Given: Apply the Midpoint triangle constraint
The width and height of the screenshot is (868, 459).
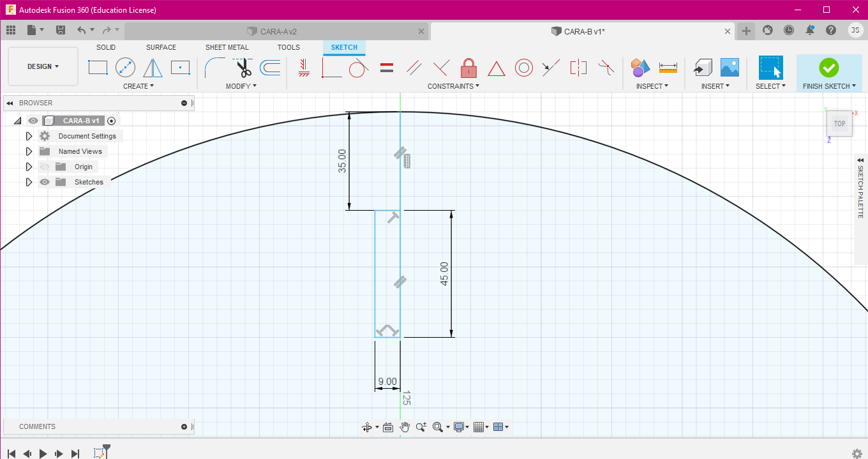Looking at the screenshot, I should pyautogui.click(x=497, y=68).
